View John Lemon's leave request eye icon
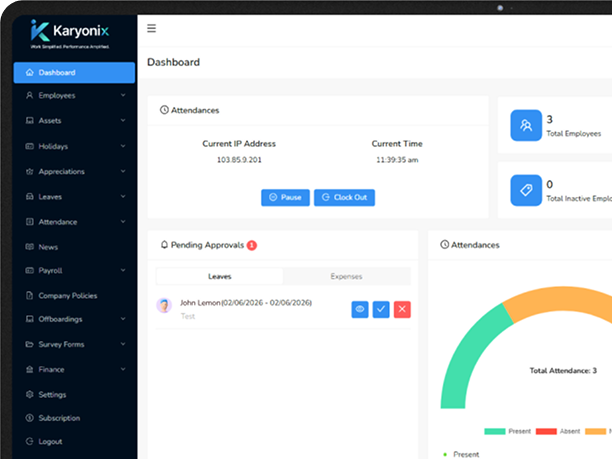612x459 pixels. coord(360,310)
